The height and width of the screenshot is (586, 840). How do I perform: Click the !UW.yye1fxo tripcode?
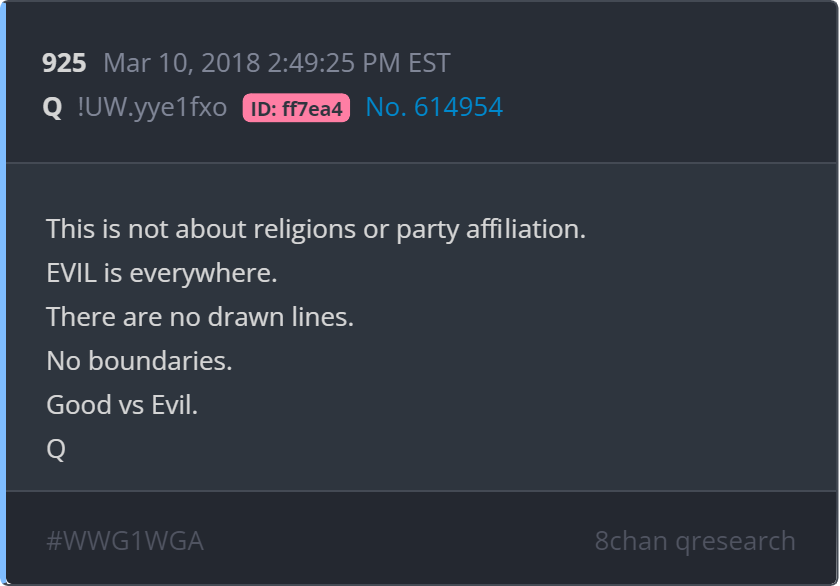(x=152, y=108)
